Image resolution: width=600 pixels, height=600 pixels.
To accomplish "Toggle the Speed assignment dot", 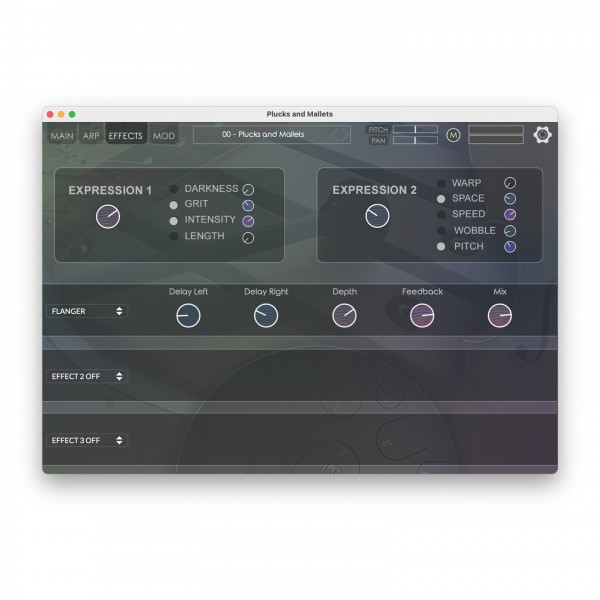I will pos(441,215).
